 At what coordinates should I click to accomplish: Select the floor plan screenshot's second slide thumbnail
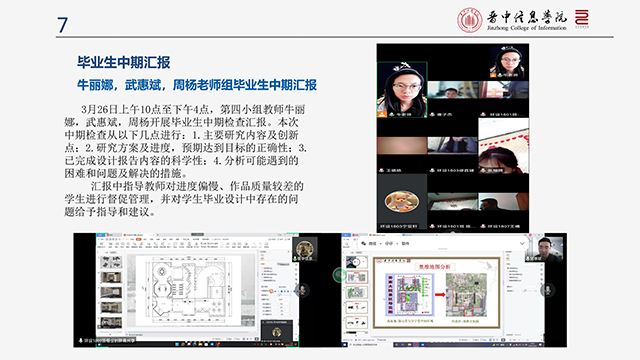coord(111,278)
